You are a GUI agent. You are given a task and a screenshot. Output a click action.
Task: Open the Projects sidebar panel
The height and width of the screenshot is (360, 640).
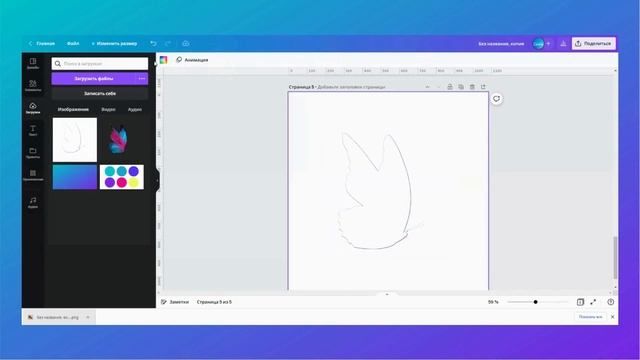(33, 153)
